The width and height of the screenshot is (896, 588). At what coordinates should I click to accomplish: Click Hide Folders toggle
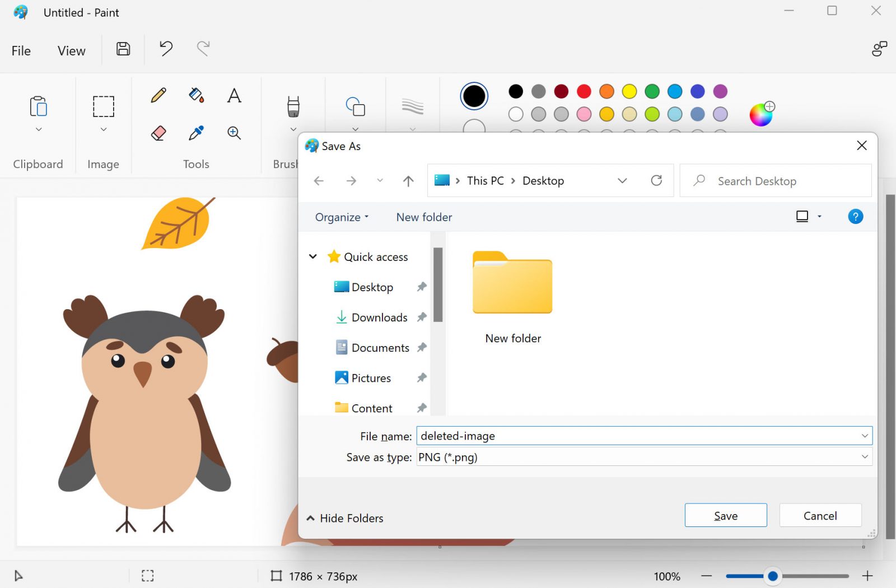coord(345,518)
